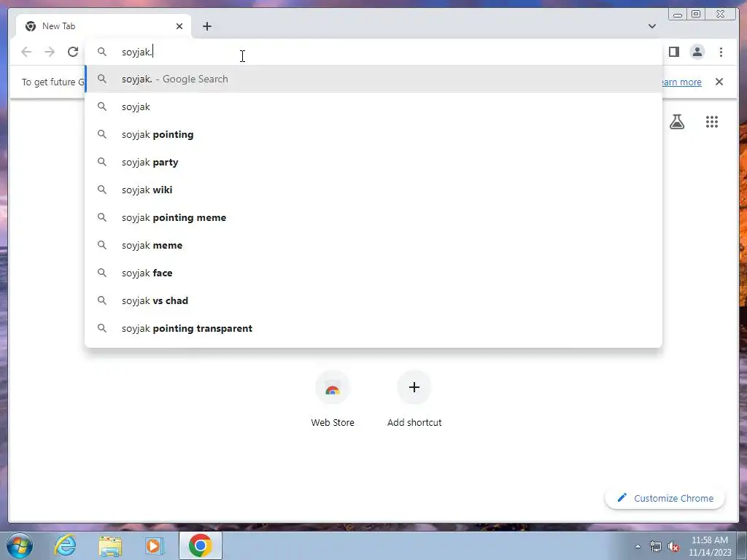Click the magnifier icon in address bar
747x560 pixels.
tap(102, 52)
